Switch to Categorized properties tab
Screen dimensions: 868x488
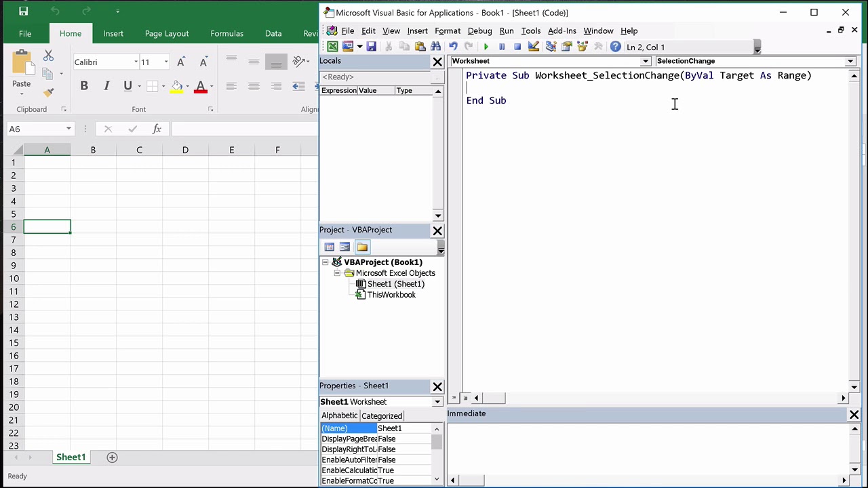tap(382, 416)
